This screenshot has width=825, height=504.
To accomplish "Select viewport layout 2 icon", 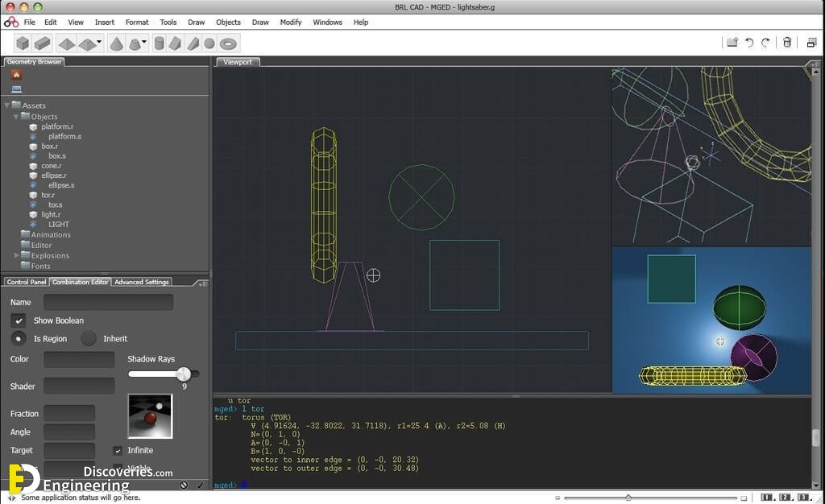I will 786,498.
